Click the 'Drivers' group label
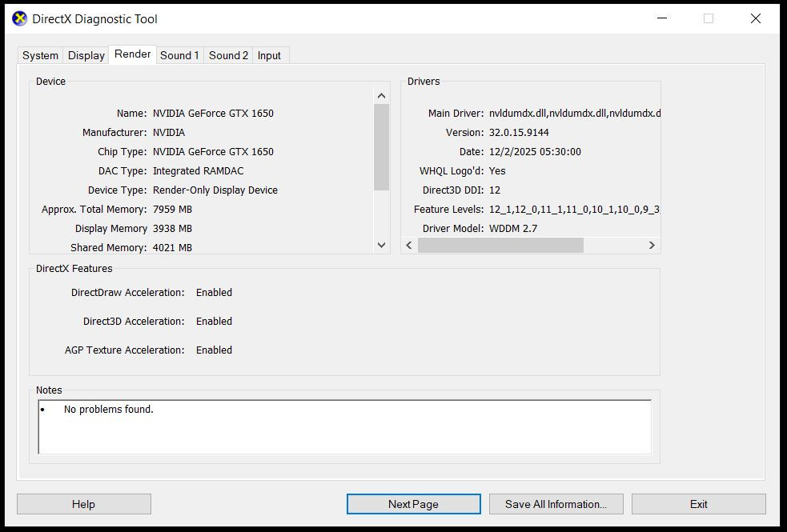787x532 pixels. (424, 82)
